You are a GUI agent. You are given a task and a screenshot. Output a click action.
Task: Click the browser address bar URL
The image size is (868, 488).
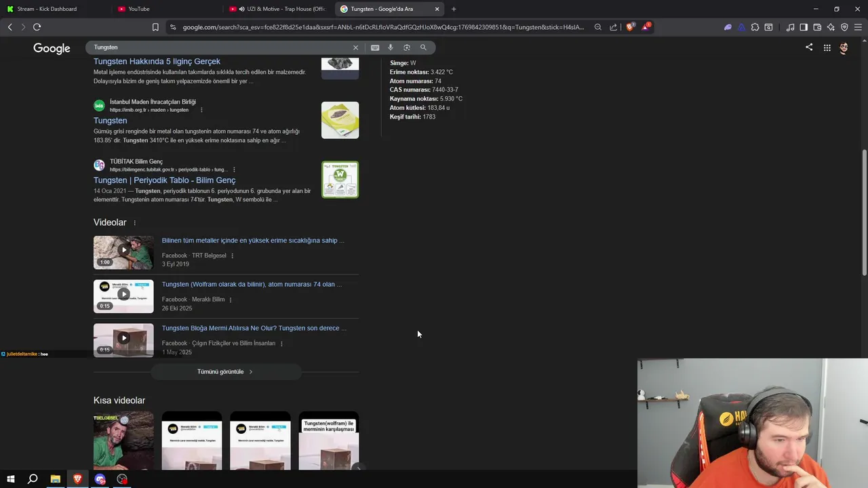click(383, 27)
